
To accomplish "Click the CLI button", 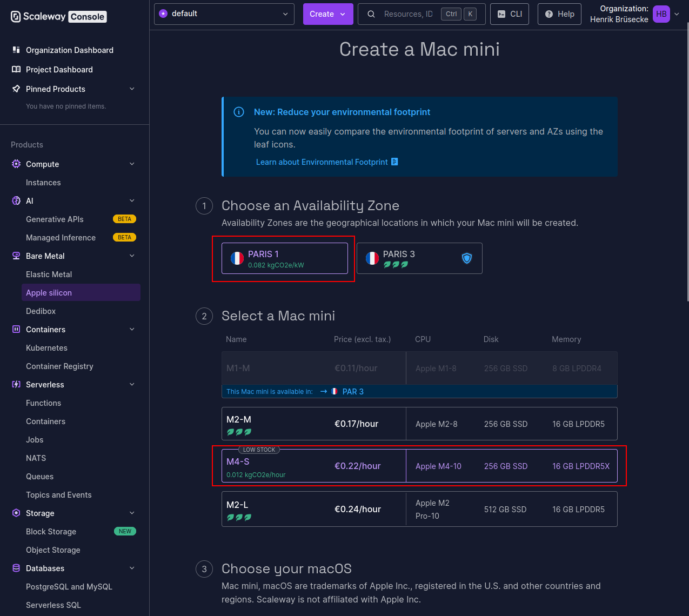I will tap(510, 14).
